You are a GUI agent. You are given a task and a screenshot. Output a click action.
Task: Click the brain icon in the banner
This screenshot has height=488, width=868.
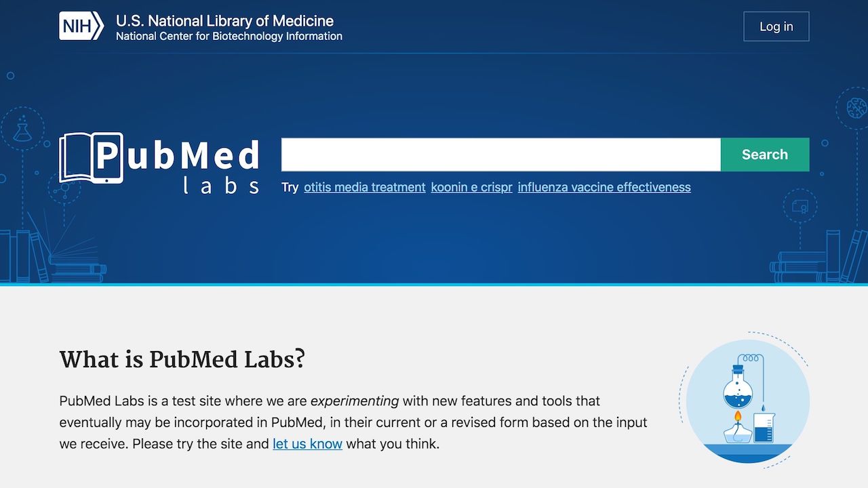tap(856, 107)
